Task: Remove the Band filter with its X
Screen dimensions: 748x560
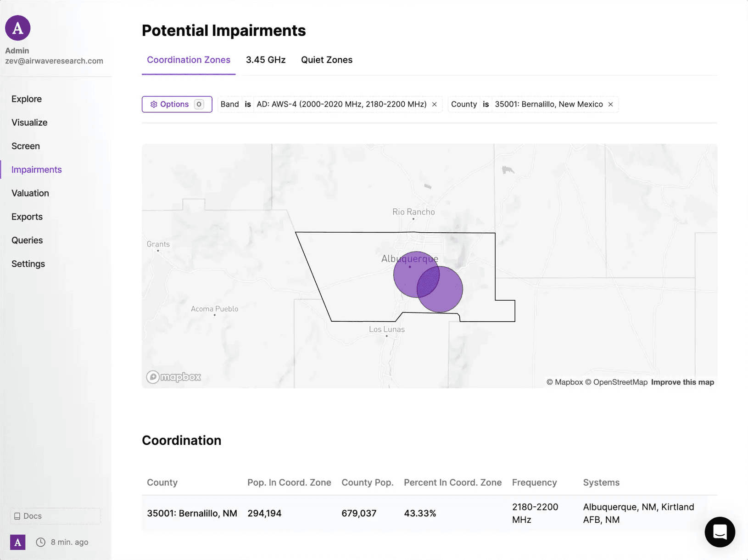Action: pos(434,104)
